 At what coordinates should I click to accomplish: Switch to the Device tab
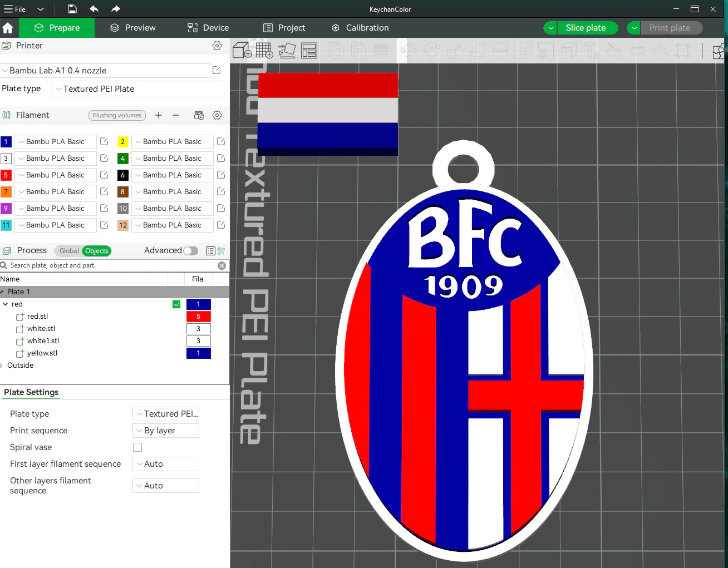(x=208, y=28)
